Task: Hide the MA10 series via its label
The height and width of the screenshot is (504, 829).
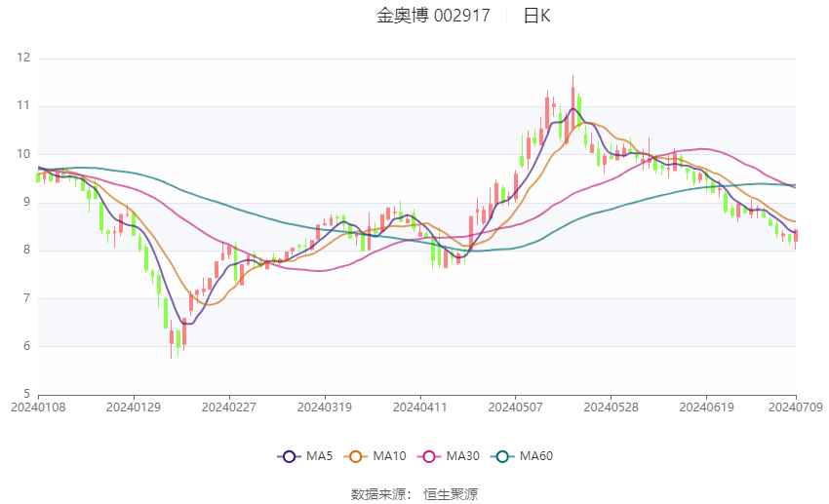Action: (389, 456)
